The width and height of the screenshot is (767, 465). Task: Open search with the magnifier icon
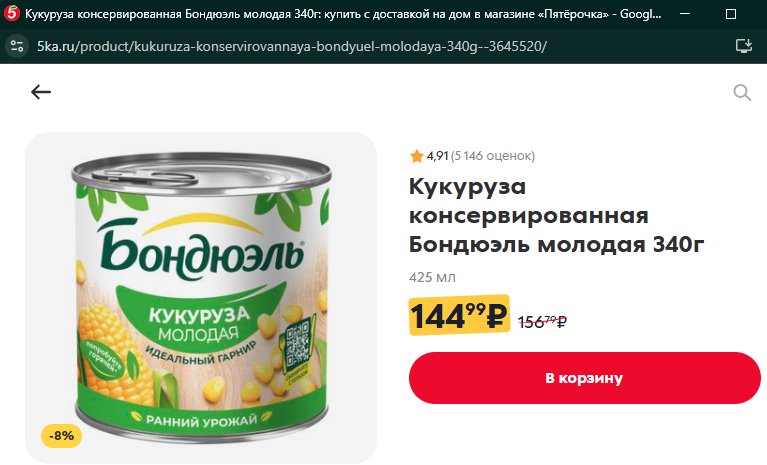(742, 92)
